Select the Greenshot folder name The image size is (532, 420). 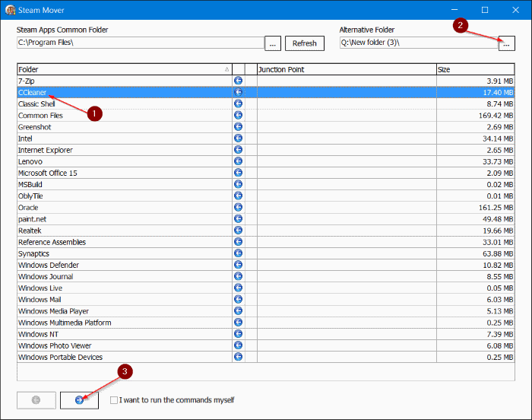tap(35, 127)
